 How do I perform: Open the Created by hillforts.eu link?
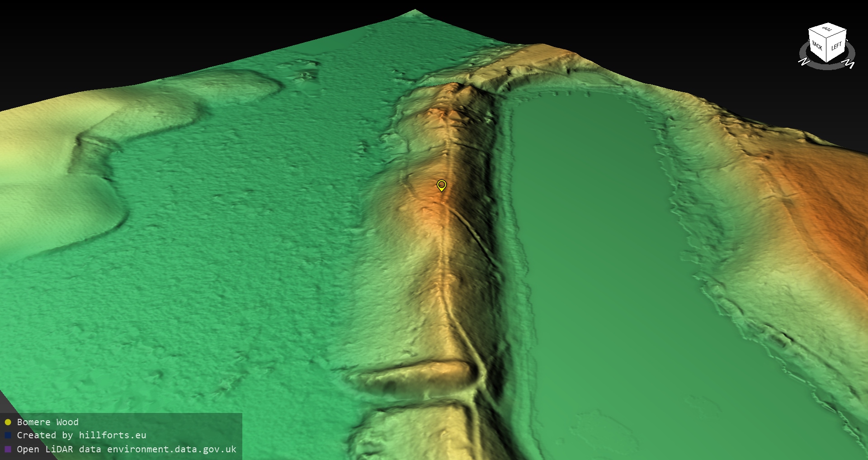tap(81, 436)
